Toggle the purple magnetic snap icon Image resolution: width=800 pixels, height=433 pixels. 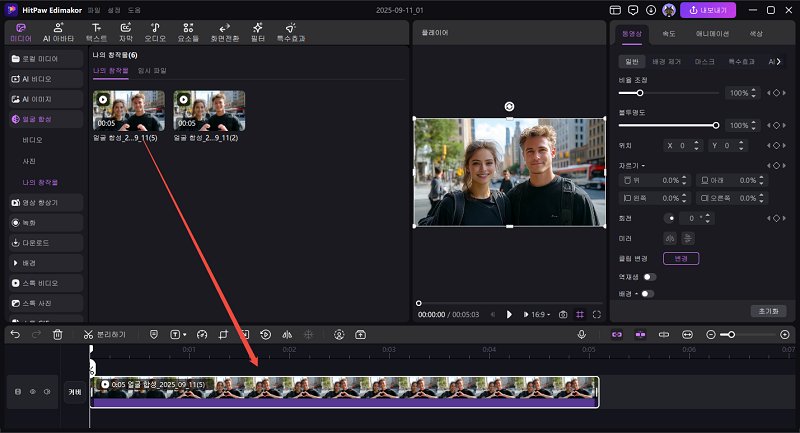640,335
